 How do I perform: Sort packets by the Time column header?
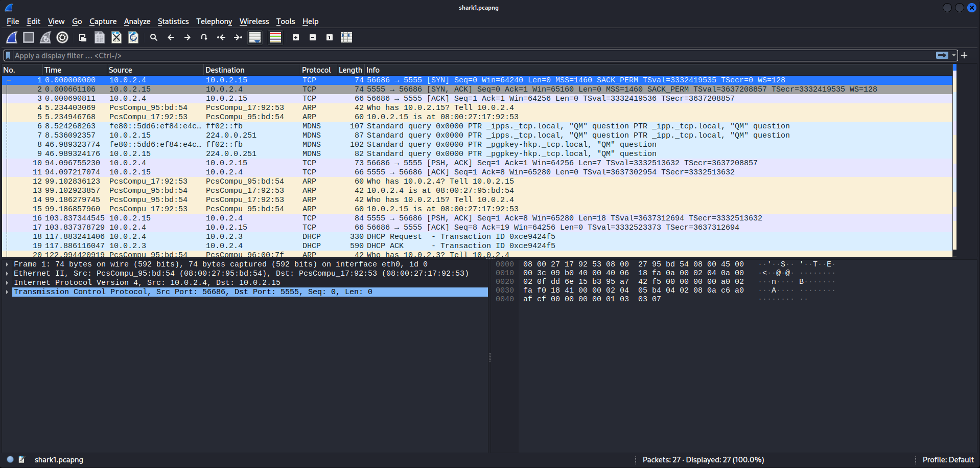pos(75,70)
